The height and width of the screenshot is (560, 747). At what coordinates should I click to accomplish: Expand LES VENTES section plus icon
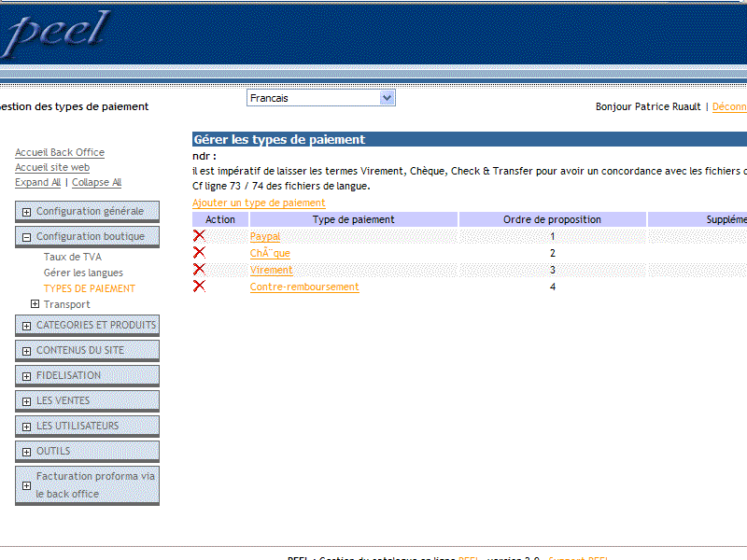[x=27, y=401]
